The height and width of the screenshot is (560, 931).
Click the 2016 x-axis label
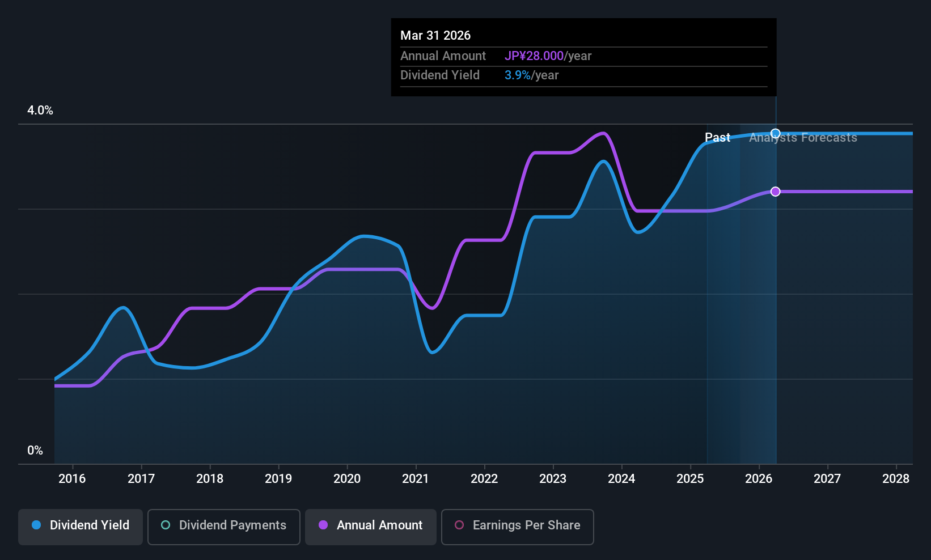coord(72,479)
